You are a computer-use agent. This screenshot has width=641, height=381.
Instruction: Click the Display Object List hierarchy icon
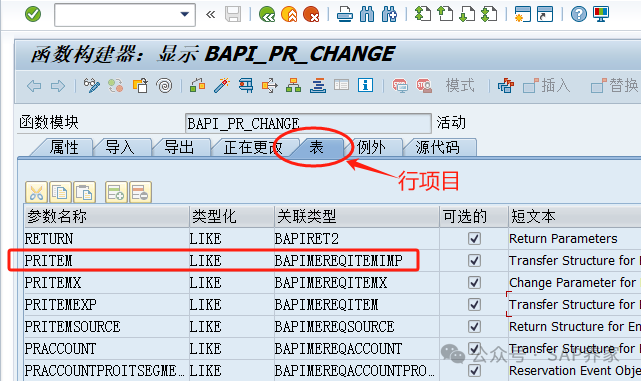click(x=294, y=85)
